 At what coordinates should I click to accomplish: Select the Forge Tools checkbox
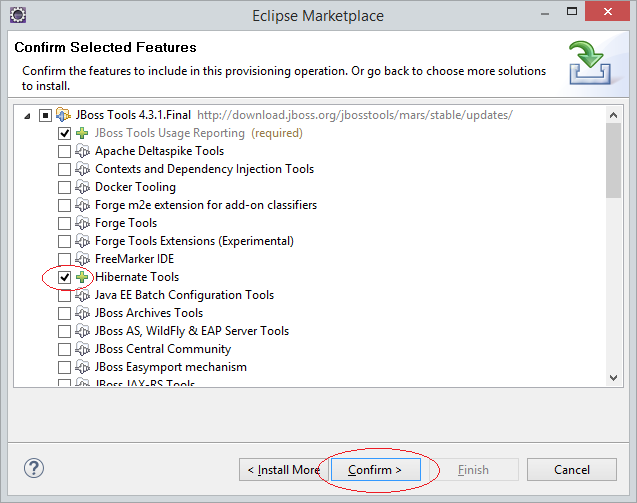[x=64, y=223]
